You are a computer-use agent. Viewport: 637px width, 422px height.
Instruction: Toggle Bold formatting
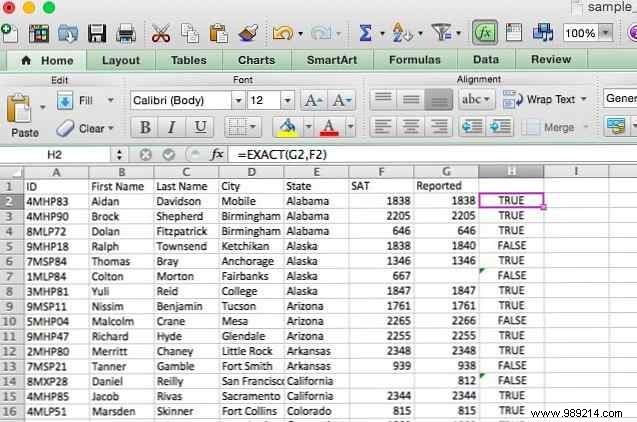(x=145, y=128)
